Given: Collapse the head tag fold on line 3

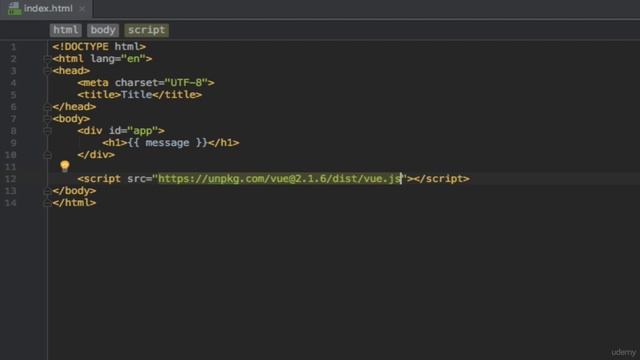Looking at the screenshot, I should pos(47,71).
